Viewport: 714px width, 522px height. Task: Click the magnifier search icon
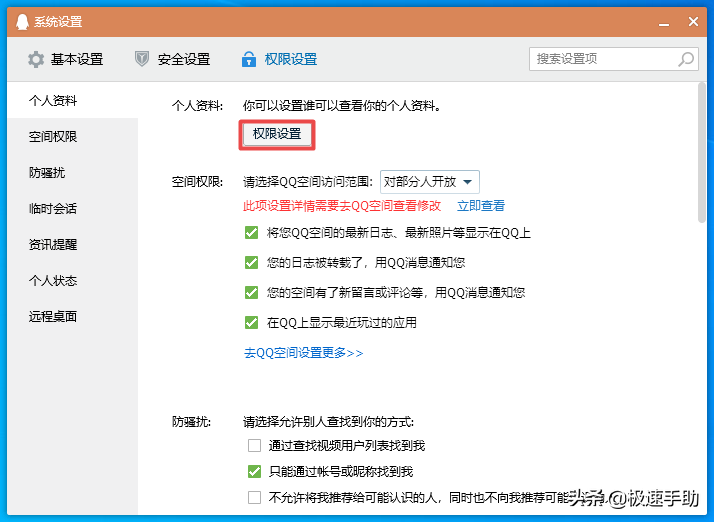click(686, 59)
